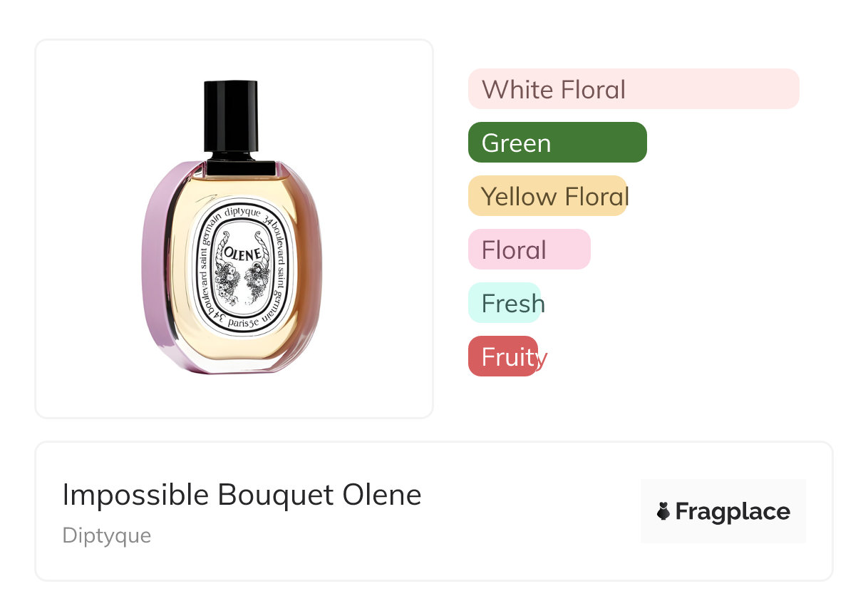Image resolution: width=868 pixels, height=616 pixels.
Task: Choose the Yellow Floral accord bar
Action: (x=547, y=196)
